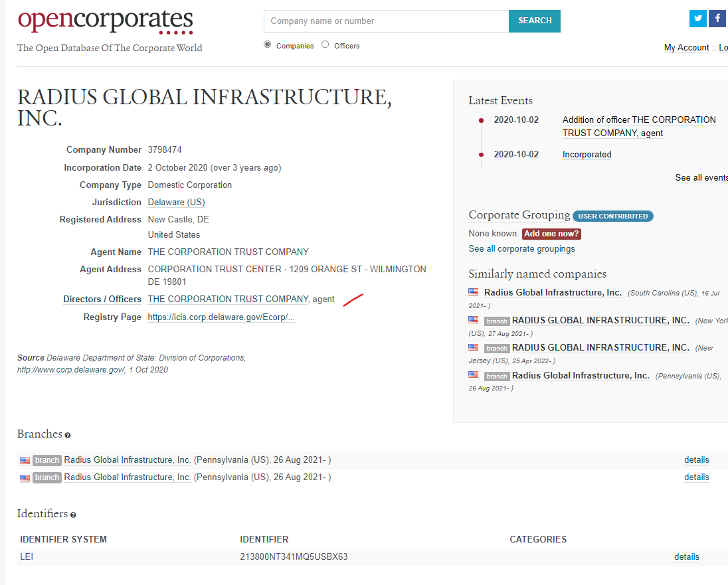Click the Company name or number search field
This screenshot has height=585, width=728.
click(387, 21)
